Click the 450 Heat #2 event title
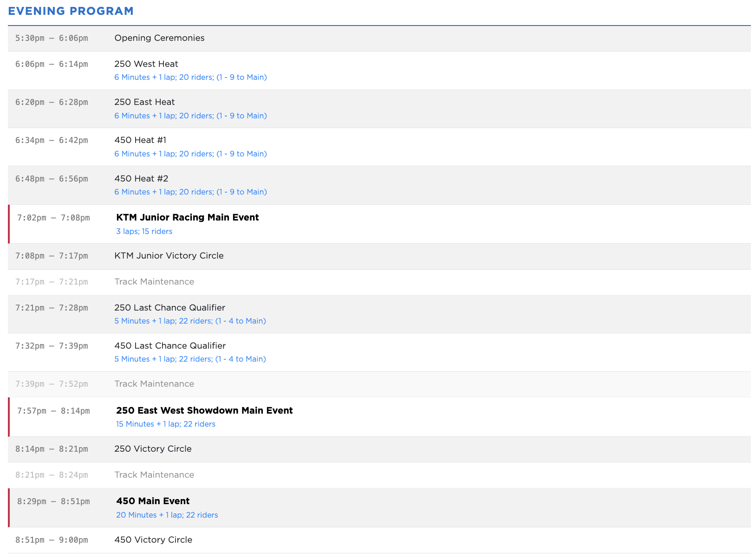 click(x=141, y=179)
